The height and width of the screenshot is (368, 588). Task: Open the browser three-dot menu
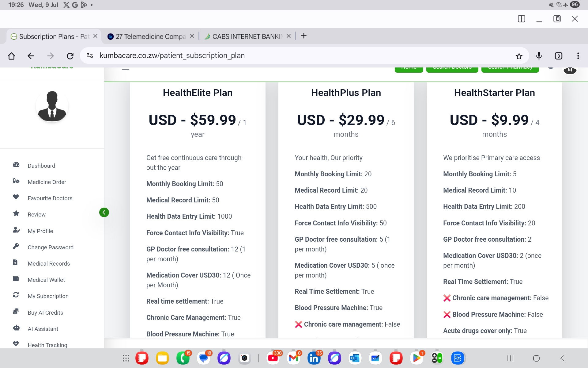[x=578, y=56]
